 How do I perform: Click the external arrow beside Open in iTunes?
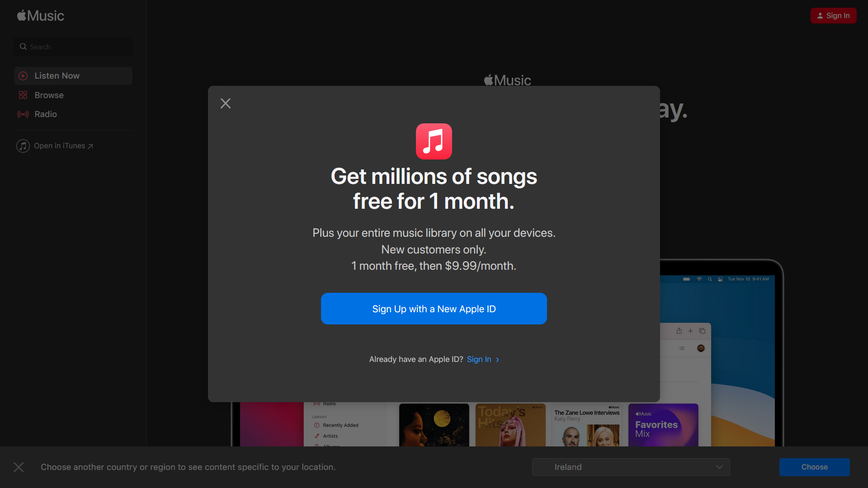click(90, 146)
